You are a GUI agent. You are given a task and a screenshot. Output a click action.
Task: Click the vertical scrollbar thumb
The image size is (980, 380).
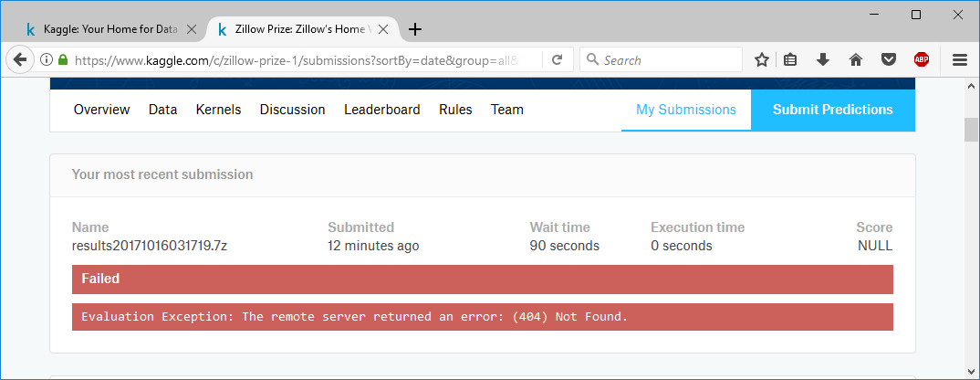click(971, 130)
